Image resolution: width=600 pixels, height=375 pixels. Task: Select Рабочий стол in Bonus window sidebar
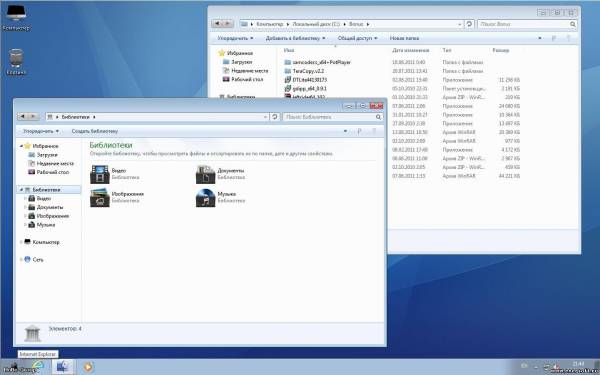[243, 79]
